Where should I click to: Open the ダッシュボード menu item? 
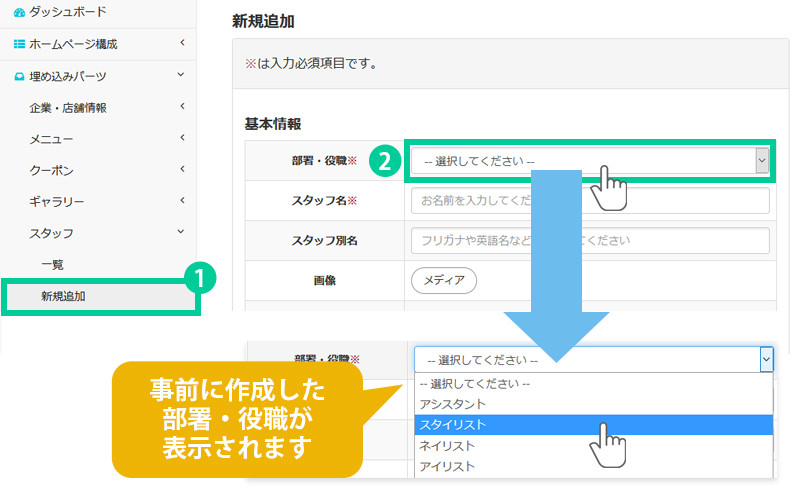point(69,12)
